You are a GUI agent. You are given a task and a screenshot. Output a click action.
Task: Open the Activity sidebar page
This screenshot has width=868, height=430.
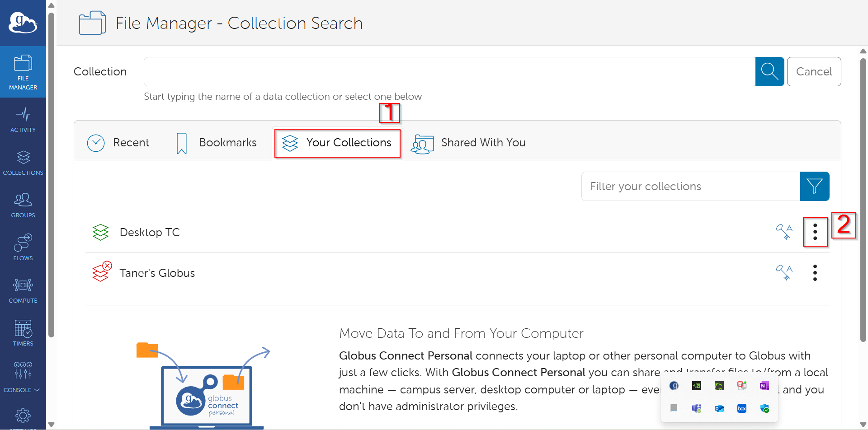tap(23, 120)
